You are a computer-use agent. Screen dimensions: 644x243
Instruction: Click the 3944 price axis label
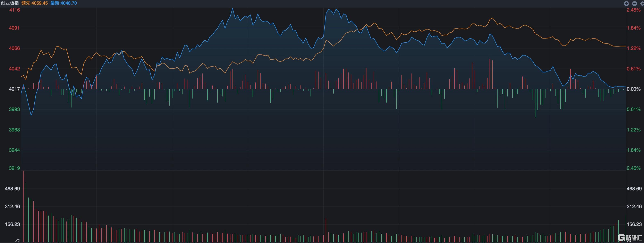pos(15,150)
